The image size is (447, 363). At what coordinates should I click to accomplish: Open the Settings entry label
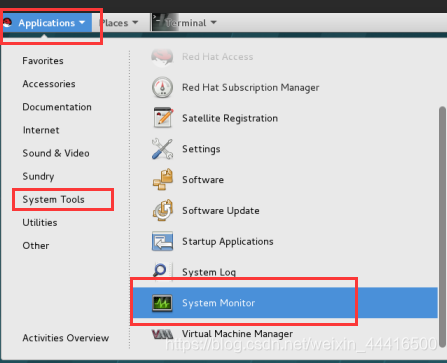201,149
